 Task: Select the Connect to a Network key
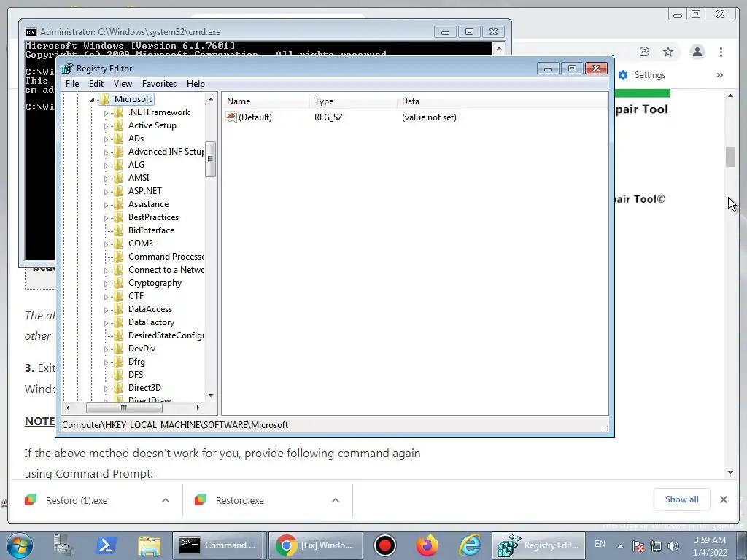[166, 270]
